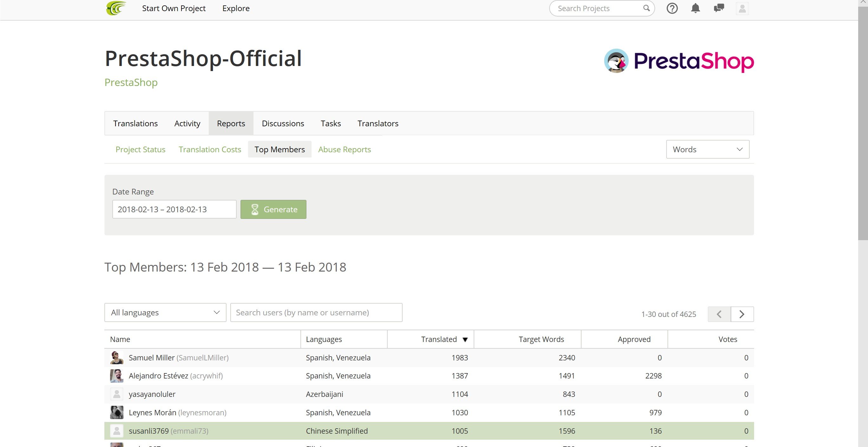Open Translation Costs report
The width and height of the screenshot is (868, 447).
tap(210, 149)
